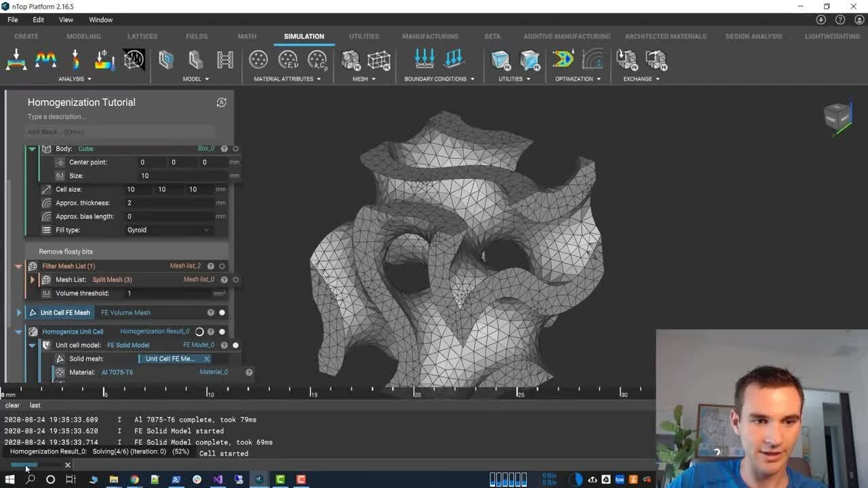868x488 pixels.
Task: Click the clear log button
Action: [x=12, y=405]
